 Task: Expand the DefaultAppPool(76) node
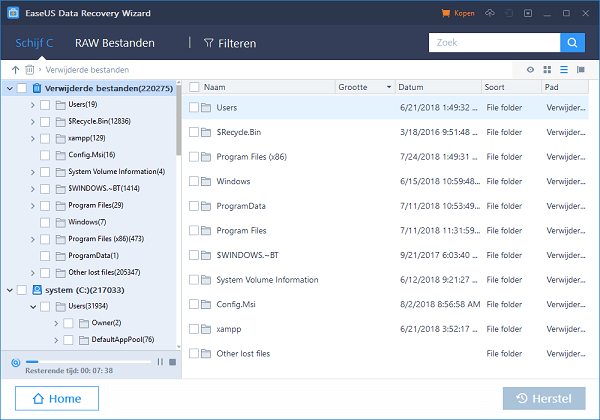coord(56,340)
